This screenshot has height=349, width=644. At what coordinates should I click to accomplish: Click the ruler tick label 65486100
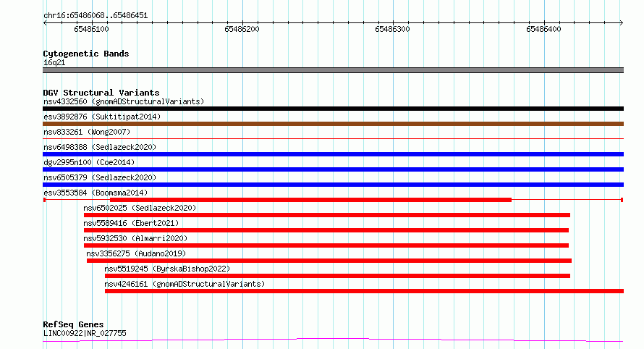pyautogui.click(x=92, y=29)
